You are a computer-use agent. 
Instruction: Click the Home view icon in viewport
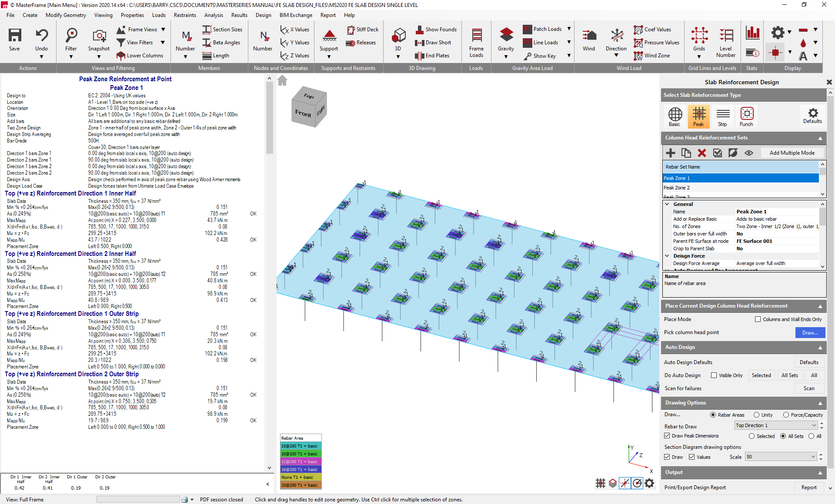click(282, 81)
